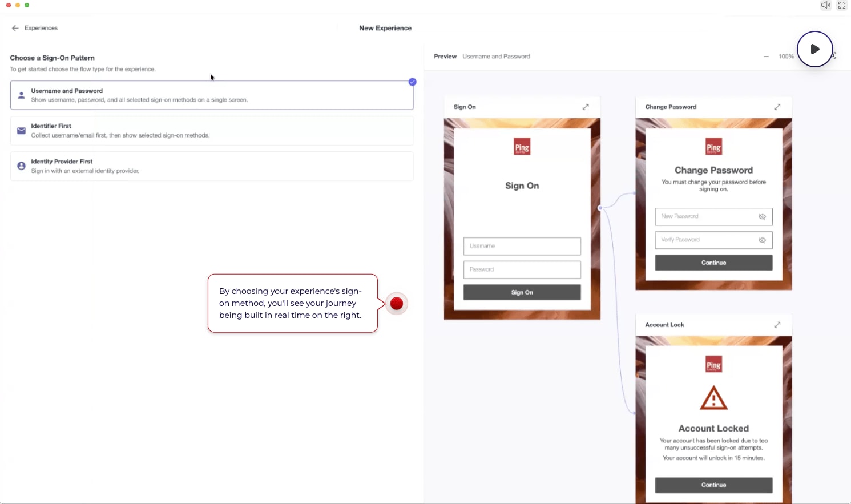Viewport: 851px width, 504px height.
Task: Click the flow connector node beside Sign On
Action: tap(600, 208)
